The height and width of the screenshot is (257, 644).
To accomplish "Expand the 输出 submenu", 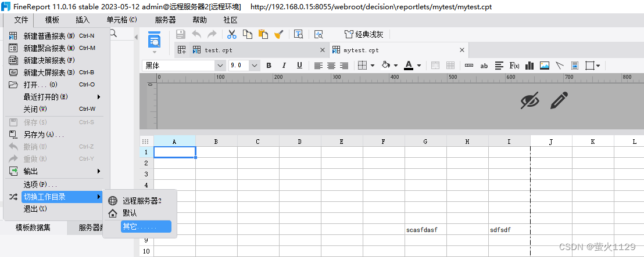I will tap(99, 171).
